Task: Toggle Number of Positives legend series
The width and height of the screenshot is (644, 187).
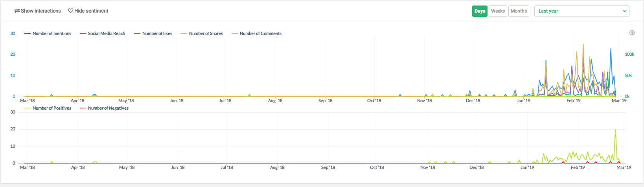Action: tap(48, 108)
